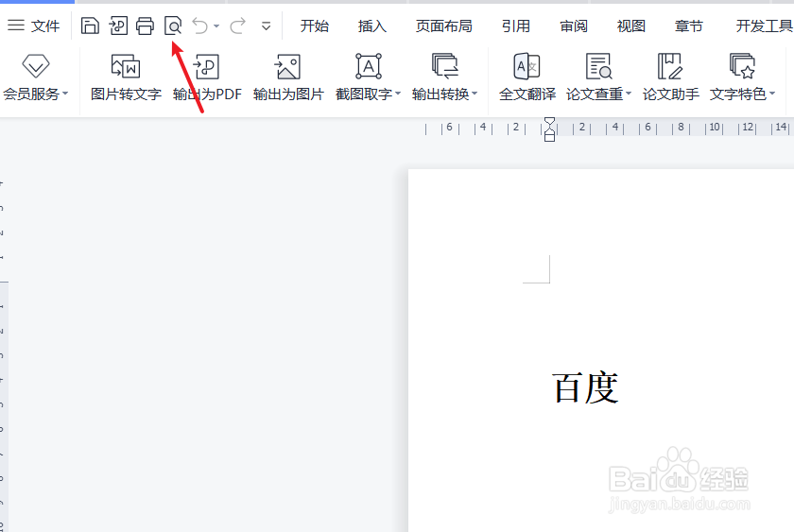The image size is (794, 532).
Task: Click the ruler indent marker
Action: tap(549, 129)
